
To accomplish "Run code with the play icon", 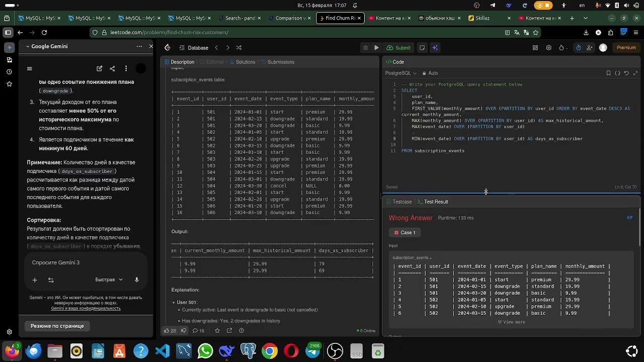I will click(376, 48).
